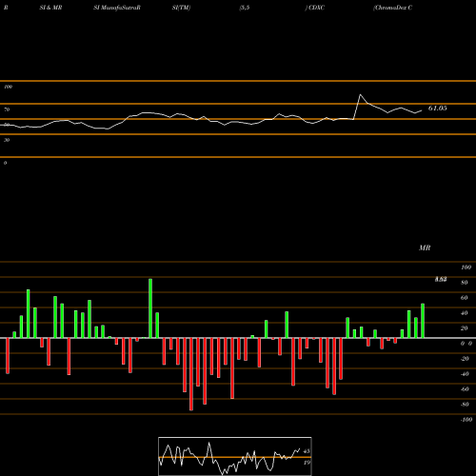The image size is (476, 476).
Task: Click the -40 label on the MR axis
Action: point(465,374)
